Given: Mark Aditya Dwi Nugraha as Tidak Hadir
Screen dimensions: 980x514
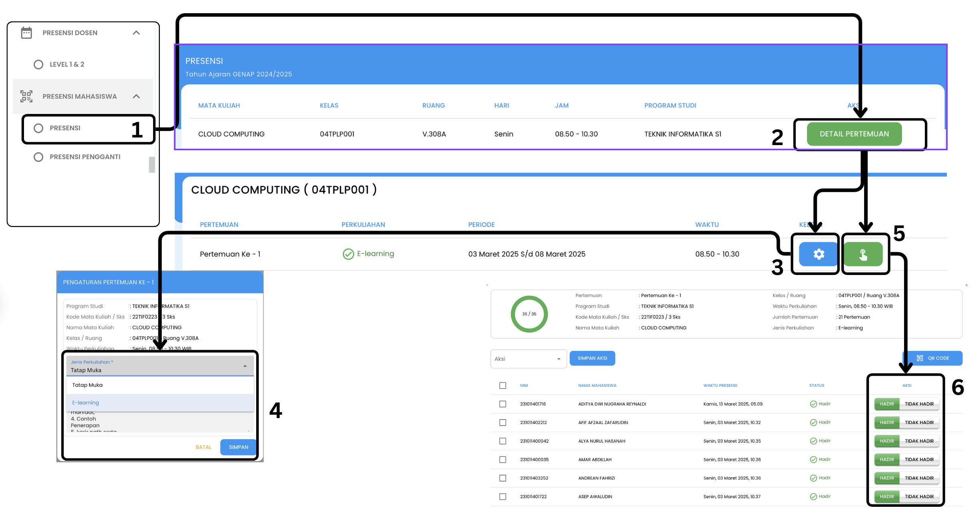Looking at the screenshot, I should click(919, 404).
